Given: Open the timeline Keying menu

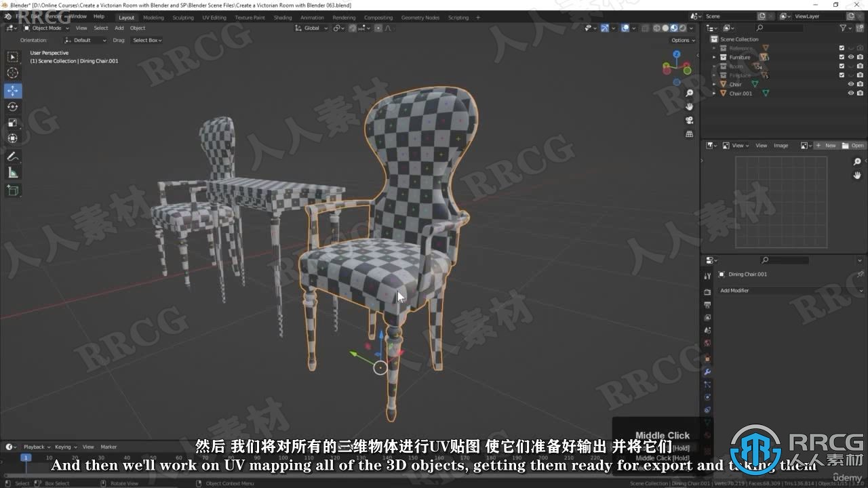Looking at the screenshot, I should point(64,447).
